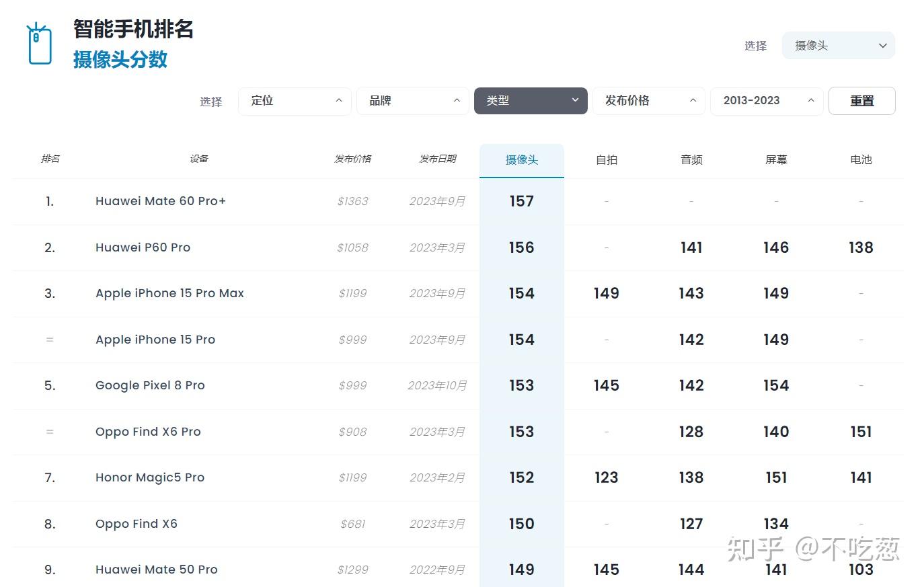Click display score 154 for Google Pixel 8 Pro

(776, 385)
